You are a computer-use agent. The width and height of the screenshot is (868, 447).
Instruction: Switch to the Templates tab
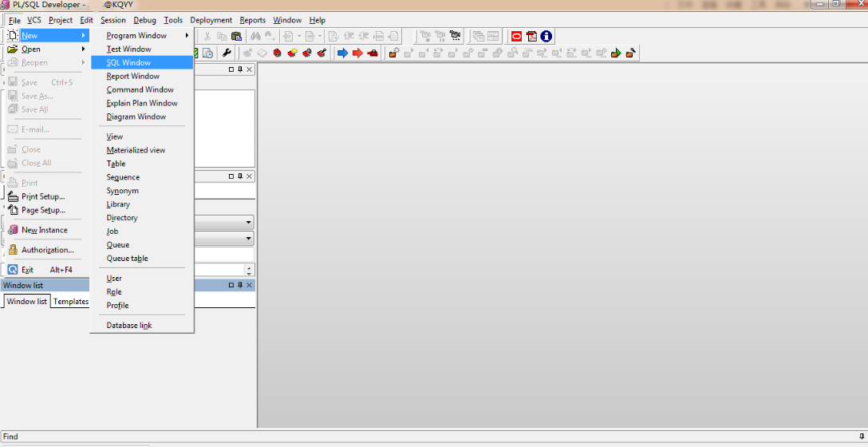(x=71, y=301)
